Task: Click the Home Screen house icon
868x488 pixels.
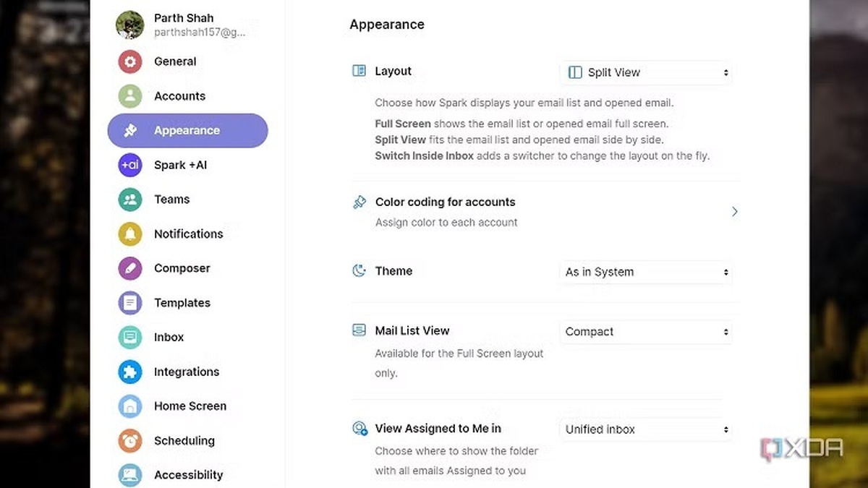Action: [130, 406]
